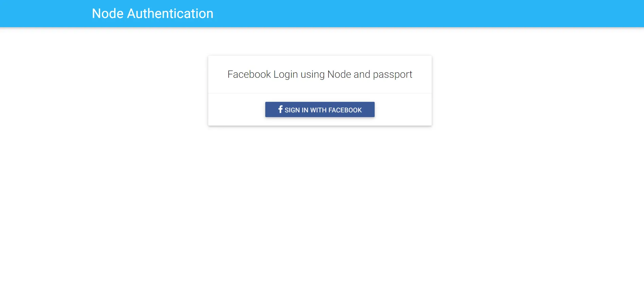Click the divider line under the card title

coord(320,93)
